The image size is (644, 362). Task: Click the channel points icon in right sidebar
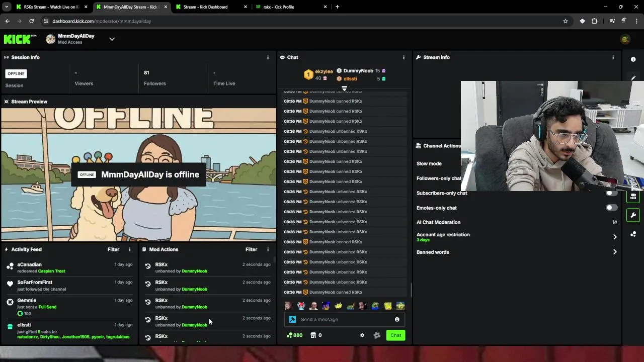click(x=633, y=234)
